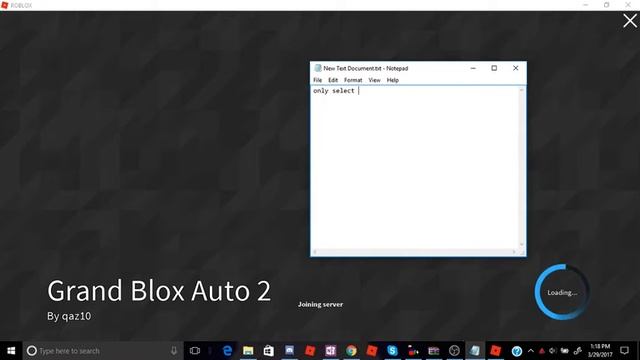Open Task View on the taskbar

(195, 351)
